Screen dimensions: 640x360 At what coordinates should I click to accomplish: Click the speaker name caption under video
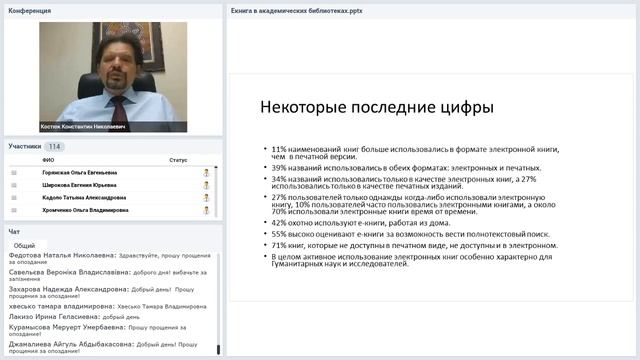point(83,127)
